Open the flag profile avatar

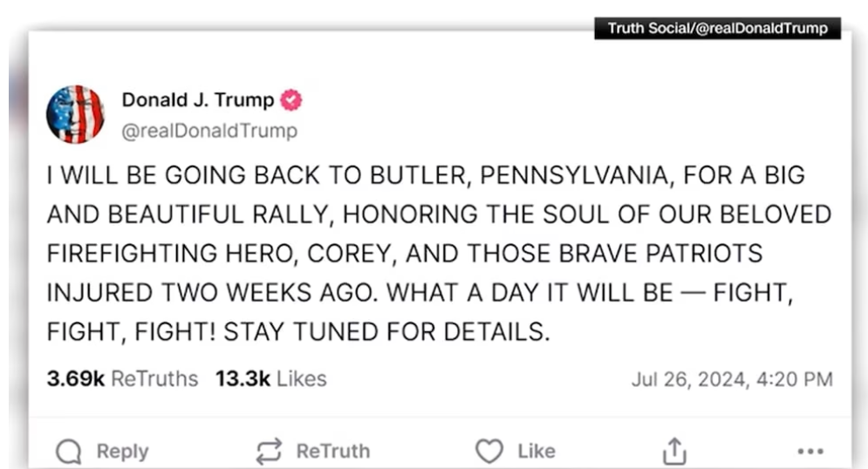coord(75,114)
